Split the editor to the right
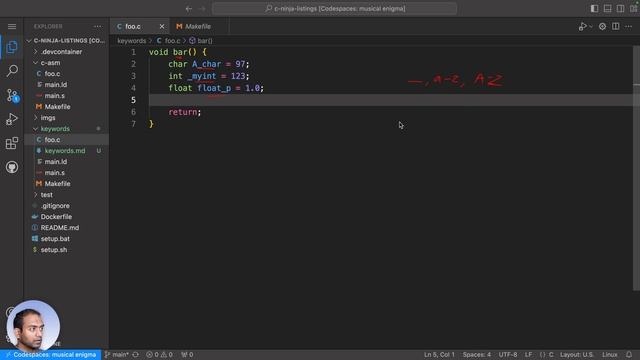The width and height of the screenshot is (640, 360). pyautogui.click(x=616, y=27)
